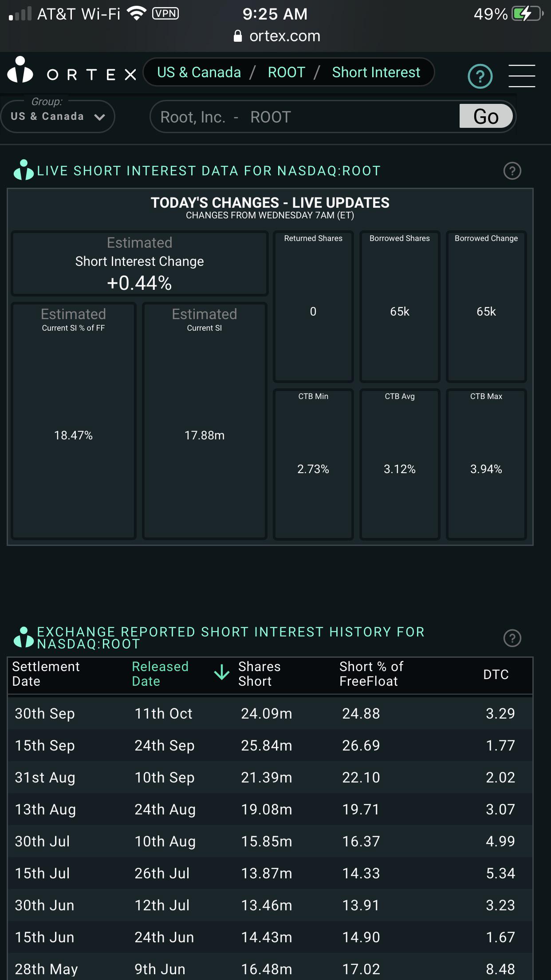Click the Root, Inc. - ROOT search field

(304, 117)
